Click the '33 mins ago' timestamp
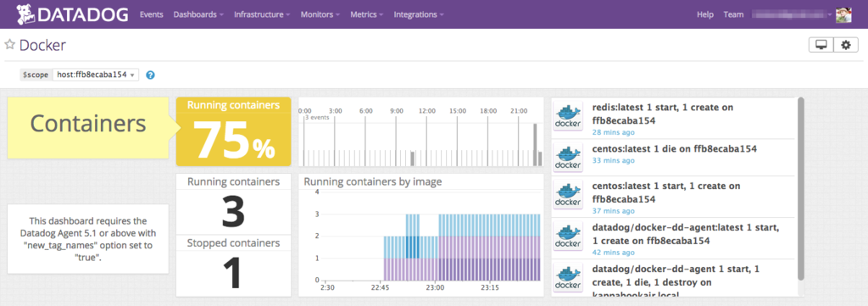Screen dimensions: 868x306 coord(614,160)
